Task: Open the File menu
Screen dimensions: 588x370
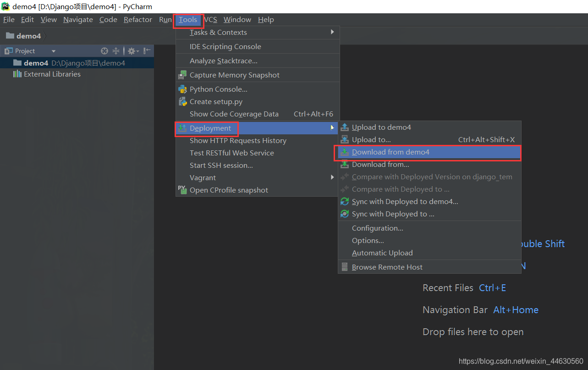Action: 9,20
